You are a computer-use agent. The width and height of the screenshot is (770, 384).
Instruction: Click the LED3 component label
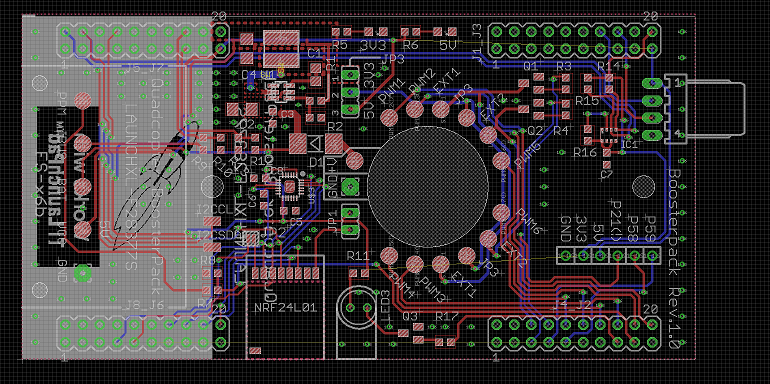pyautogui.click(x=386, y=304)
